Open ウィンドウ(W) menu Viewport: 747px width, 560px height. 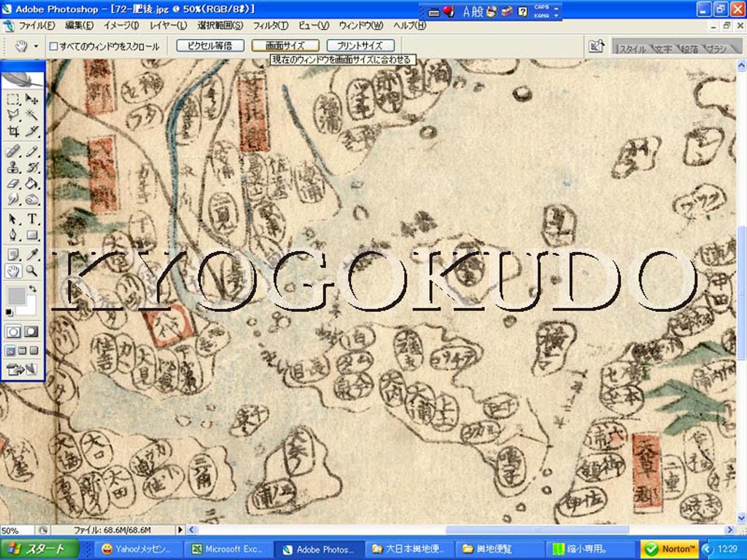coord(361,26)
